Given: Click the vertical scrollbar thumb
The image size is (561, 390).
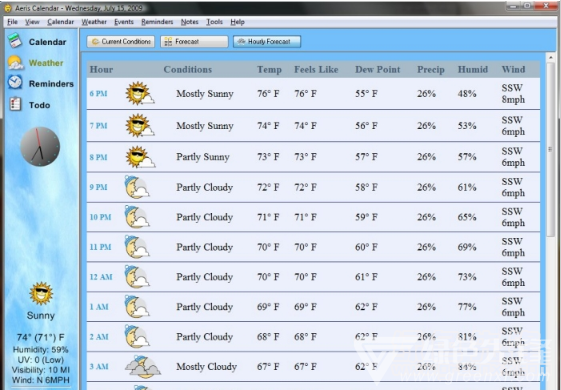Looking at the screenshot, I should click(550, 149).
